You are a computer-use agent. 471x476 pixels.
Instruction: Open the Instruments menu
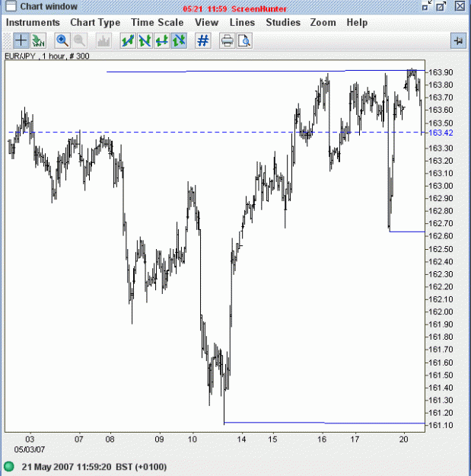coord(33,22)
